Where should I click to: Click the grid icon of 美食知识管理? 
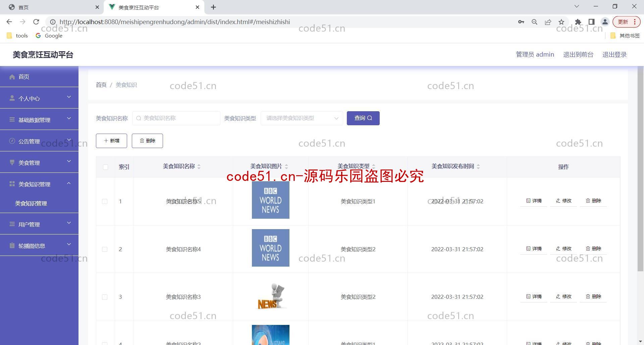(12, 184)
